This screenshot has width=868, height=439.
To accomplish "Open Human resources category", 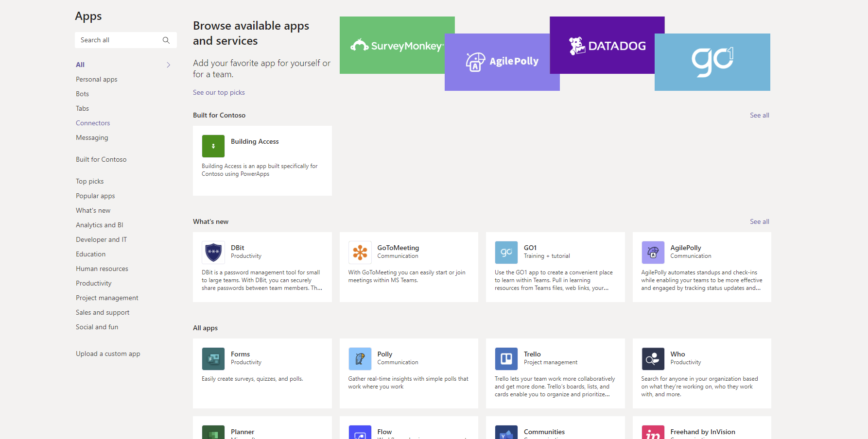I will point(102,269).
